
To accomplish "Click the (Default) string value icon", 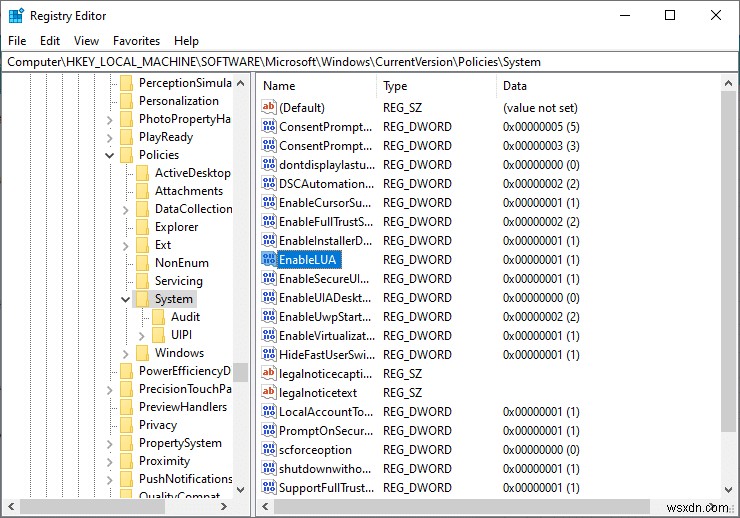I will (269, 107).
